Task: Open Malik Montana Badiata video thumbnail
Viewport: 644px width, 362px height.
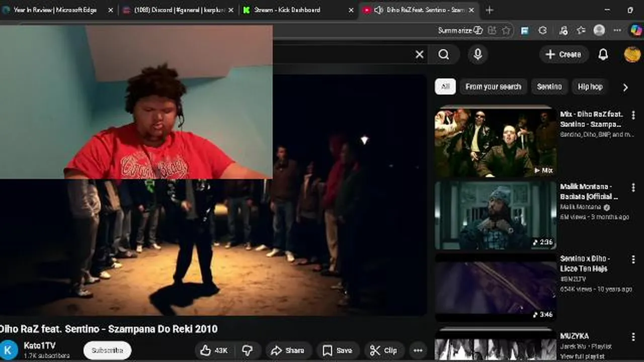Action: pos(496,215)
